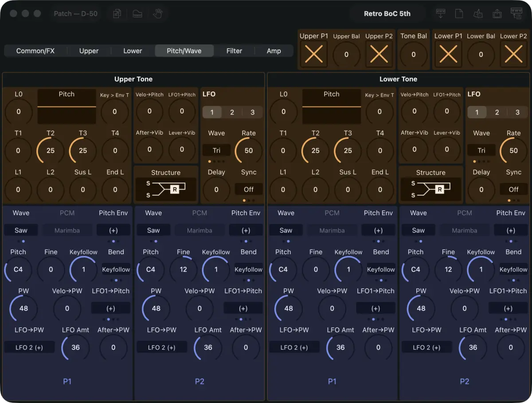Open the Amp tab
The height and width of the screenshot is (403, 532).
point(274,51)
